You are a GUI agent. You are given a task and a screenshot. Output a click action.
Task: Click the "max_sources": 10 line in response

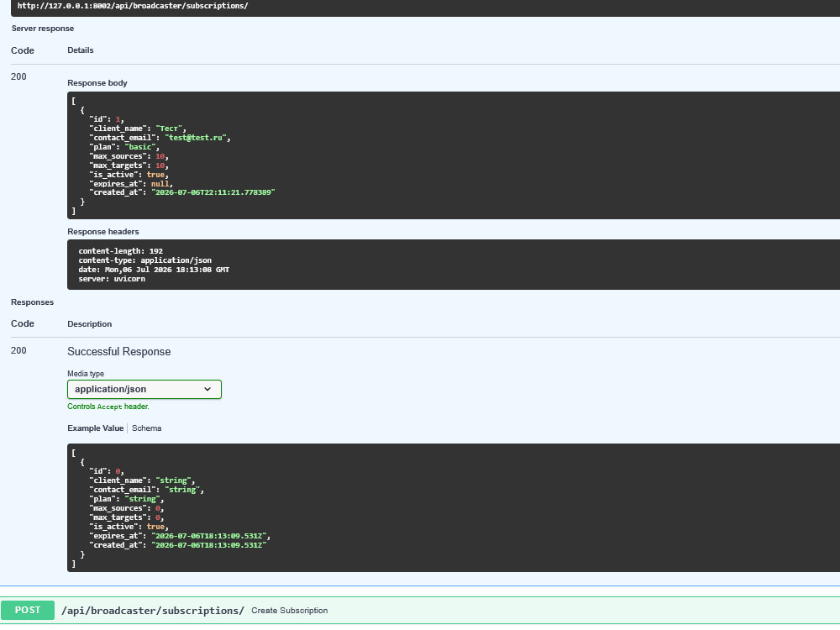click(x=129, y=156)
